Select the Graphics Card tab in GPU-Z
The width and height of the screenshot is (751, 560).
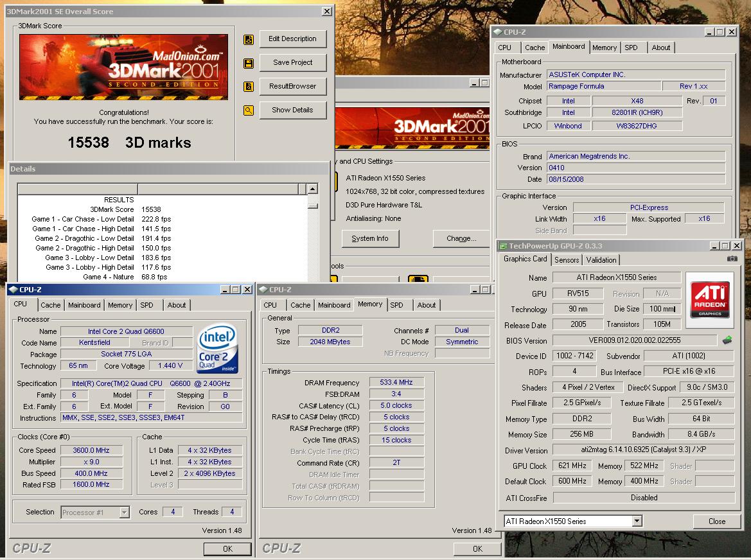pyautogui.click(x=525, y=259)
